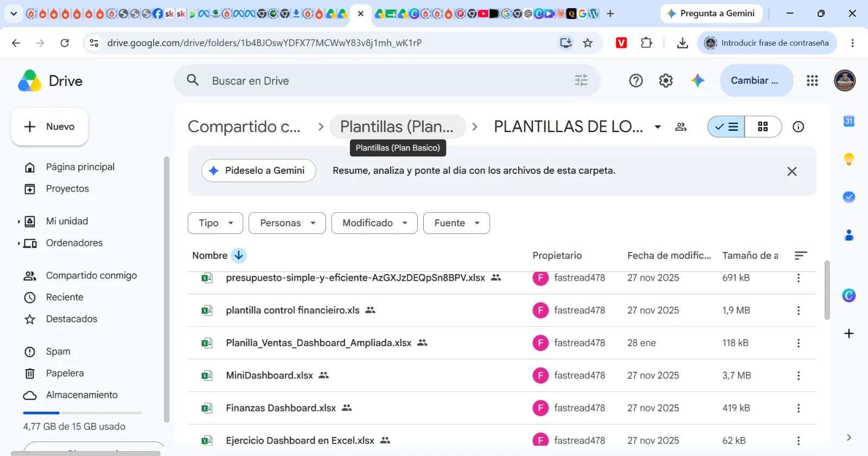Navigate to Plantillas (Plan... breadcrumb
The width and height of the screenshot is (868, 456).
pos(397,126)
